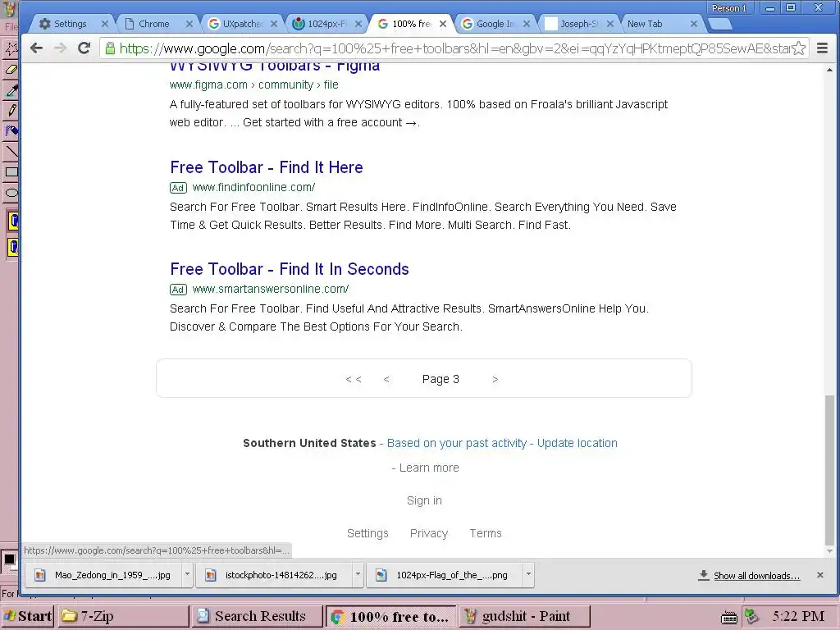This screenshot has height=630, width=840.
Task: Click the Learn more link
Action: (x=429, y=468)
